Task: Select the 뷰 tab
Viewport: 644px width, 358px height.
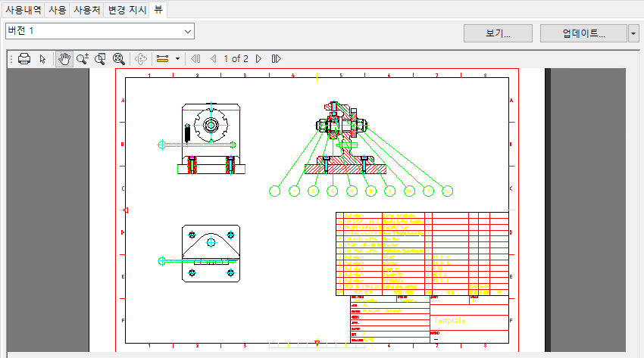Action: pos(158,9)
